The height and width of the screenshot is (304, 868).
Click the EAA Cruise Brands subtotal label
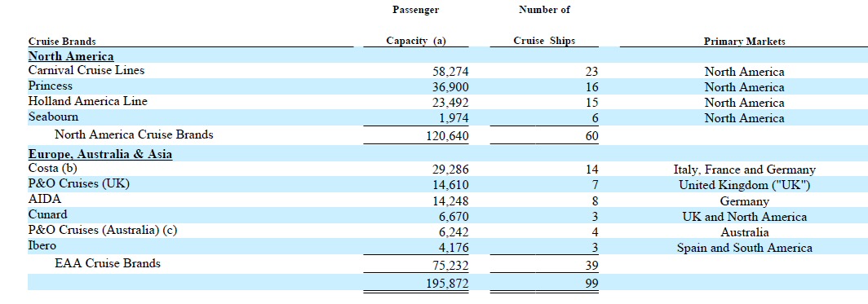tap(108, 263)
